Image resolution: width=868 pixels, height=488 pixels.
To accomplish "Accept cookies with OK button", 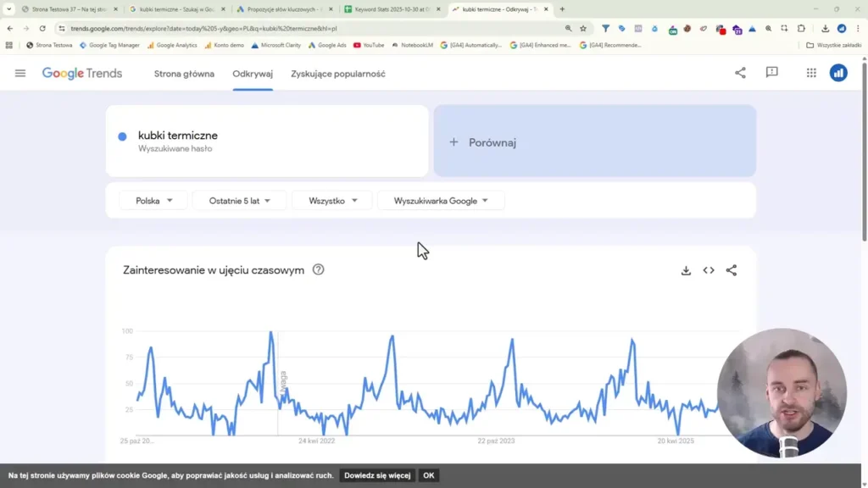I will [x=428, y=475].
